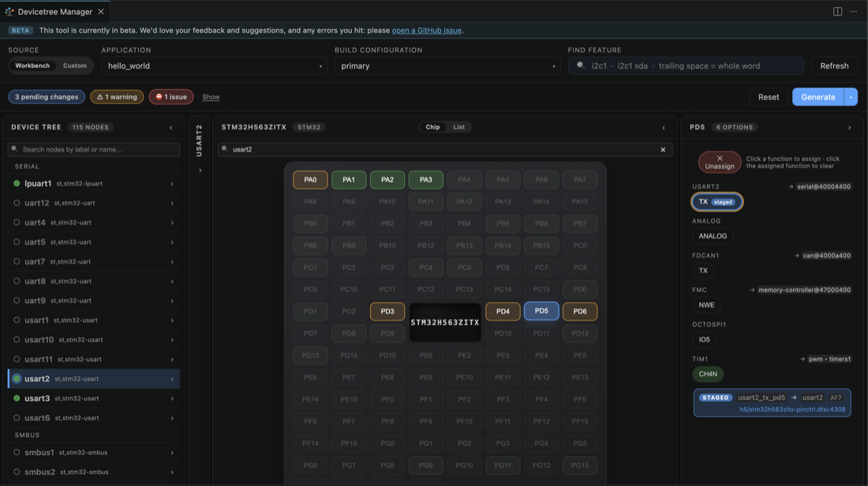Open the stm32h563zitx-pinctrl.dtsi:4308 link
The image size is (868, 486).
click(x=792, y=409)
